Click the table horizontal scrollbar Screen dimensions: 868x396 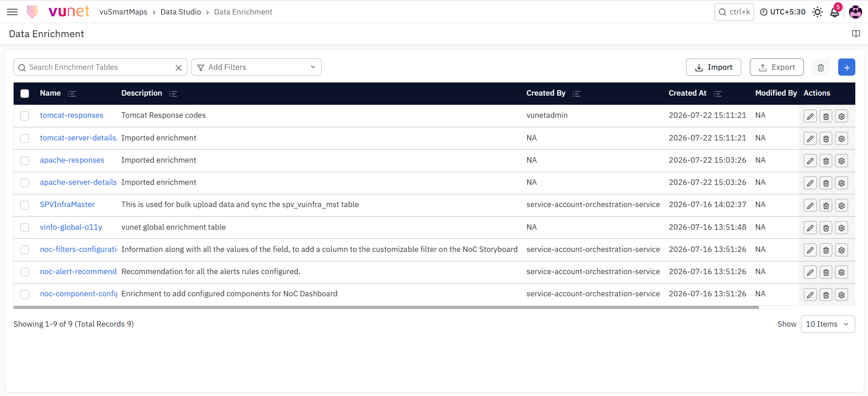point(386,307)
